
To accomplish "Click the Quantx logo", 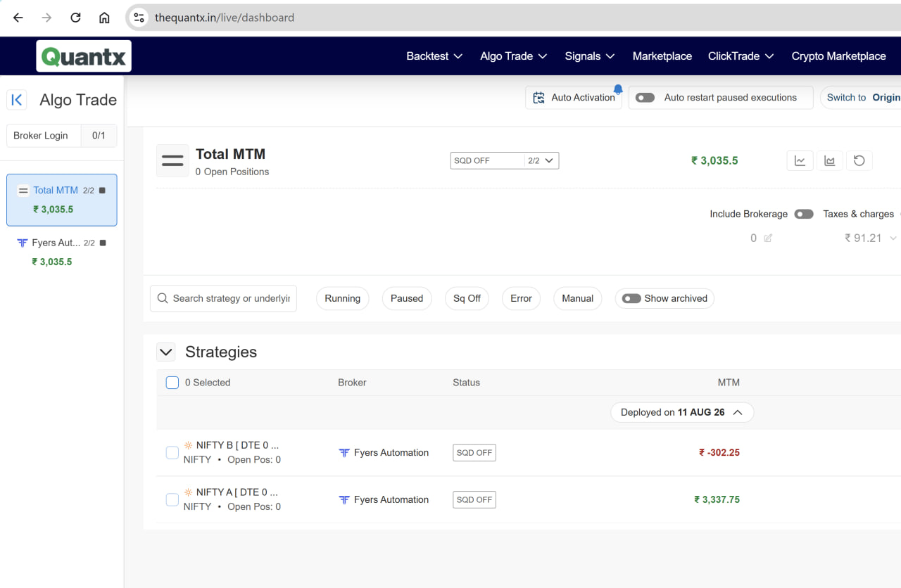I will point(84,56).
